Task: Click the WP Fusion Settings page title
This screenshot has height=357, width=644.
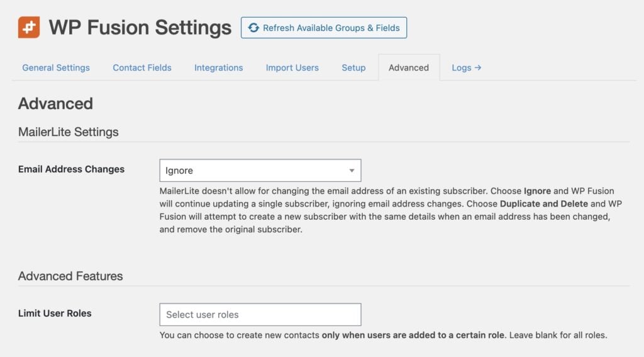Action: point(140,28)
